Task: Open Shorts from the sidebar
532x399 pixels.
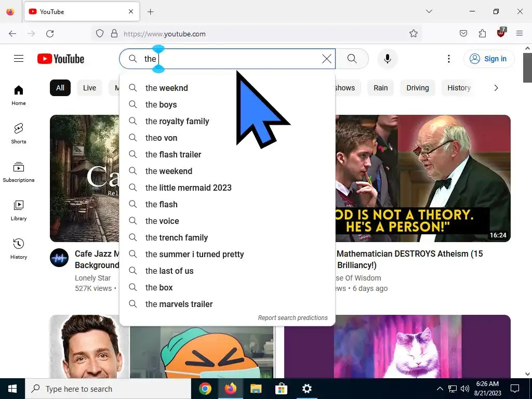Action: click(19, 134)
